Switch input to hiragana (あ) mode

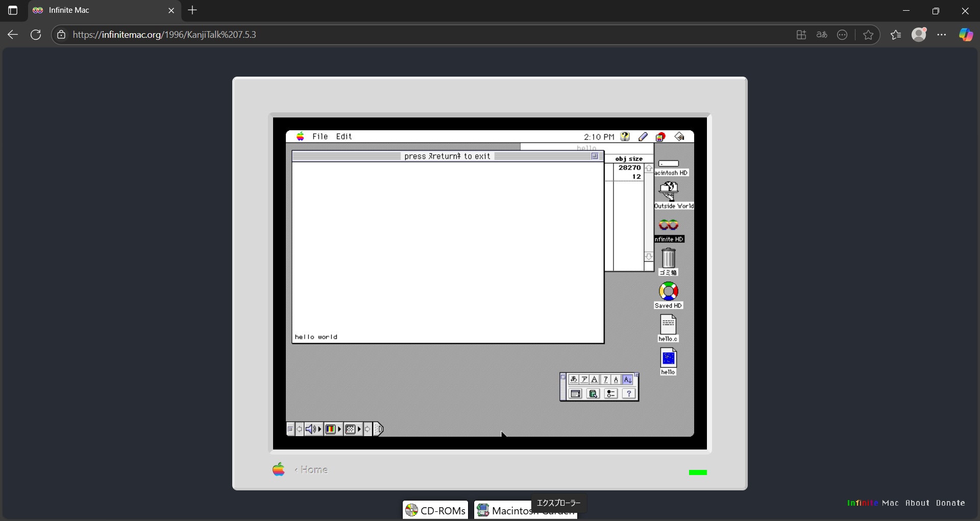[574, 380]
